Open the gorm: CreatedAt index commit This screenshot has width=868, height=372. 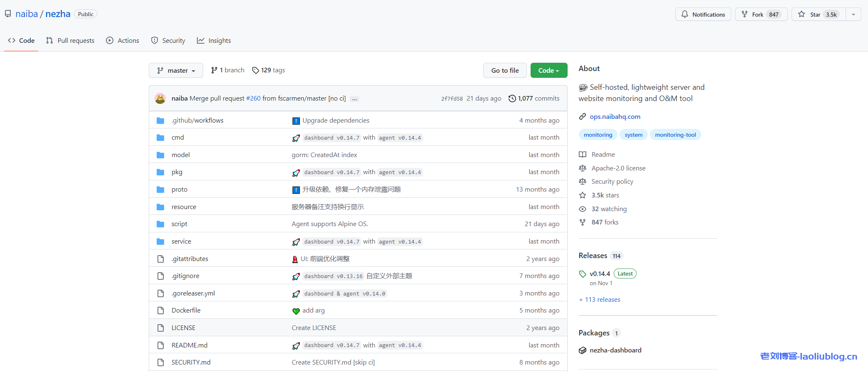(x=325, y=155)
